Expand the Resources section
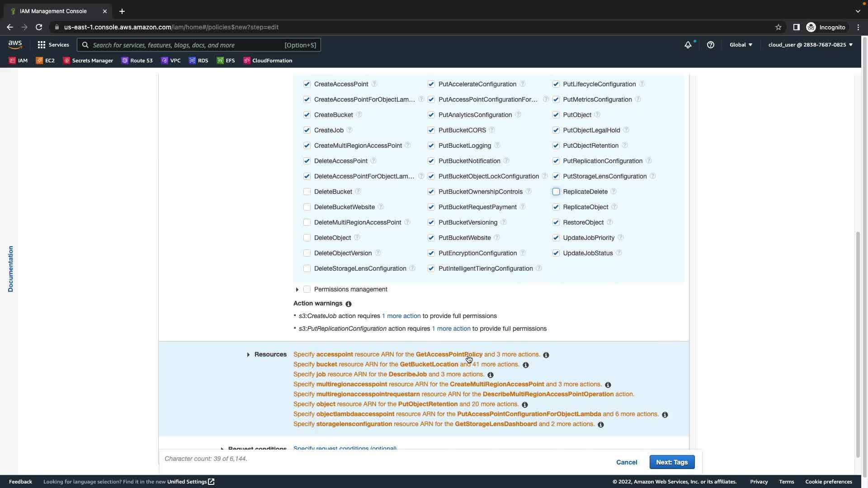Image resolution: width=868 pixels, height=488 pixels. click(248, 355)
